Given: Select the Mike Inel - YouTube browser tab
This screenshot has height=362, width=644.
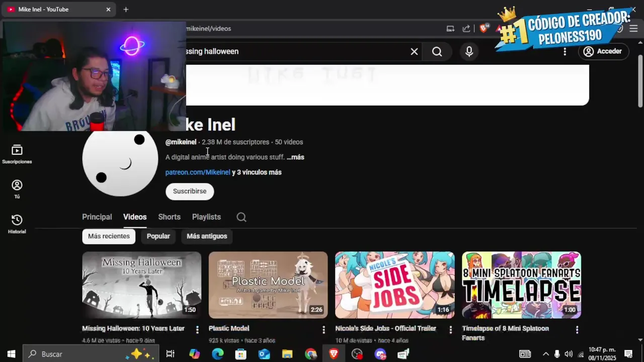Looking at the screenshot, I should pos(59,10).
